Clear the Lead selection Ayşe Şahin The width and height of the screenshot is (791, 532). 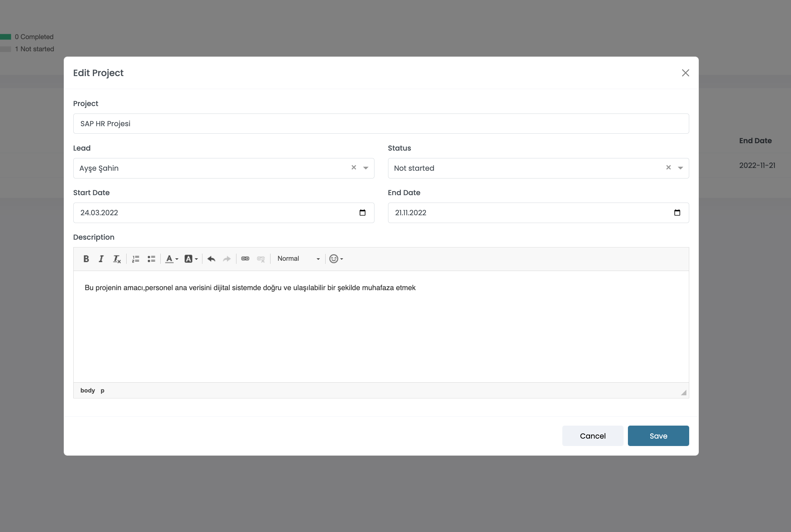(x=354, y=167)
